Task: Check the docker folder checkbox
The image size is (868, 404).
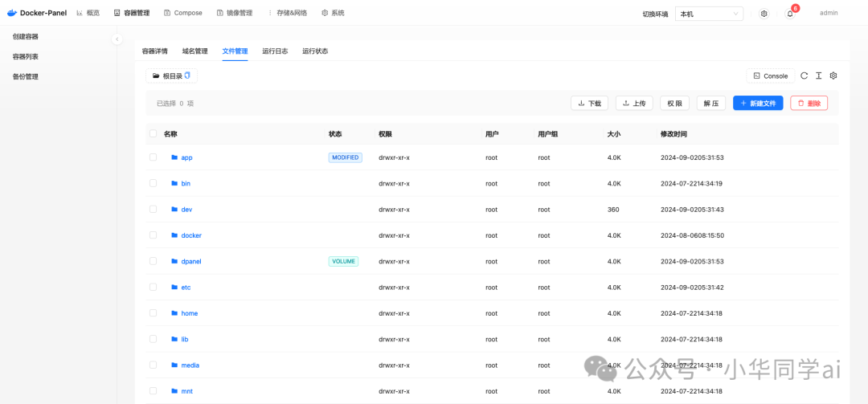Action: pos(154,235)
